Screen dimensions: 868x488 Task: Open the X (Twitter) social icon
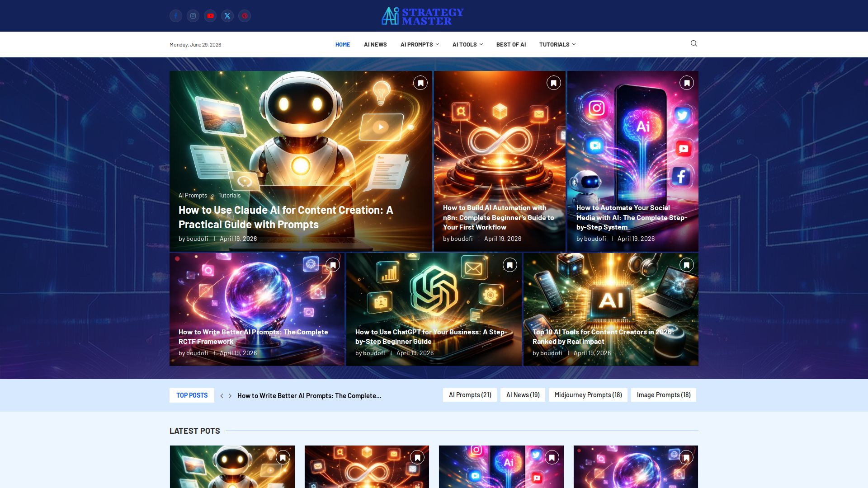[227, 16]
